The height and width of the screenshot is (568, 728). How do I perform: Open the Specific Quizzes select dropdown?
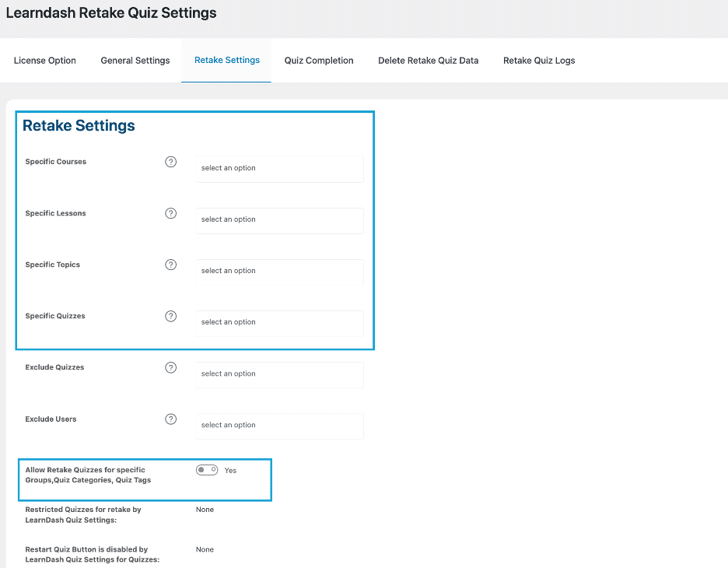[x=279, y=323]
